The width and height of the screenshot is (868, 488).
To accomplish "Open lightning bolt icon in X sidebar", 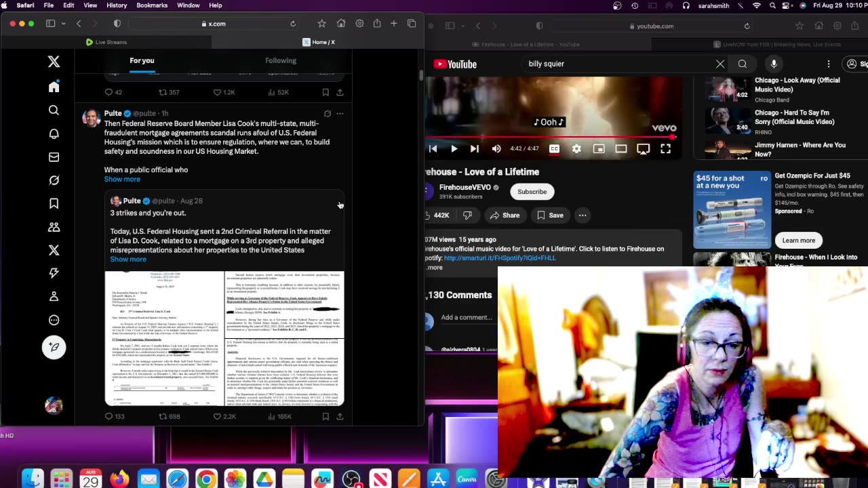I will (x=54, y=273).
